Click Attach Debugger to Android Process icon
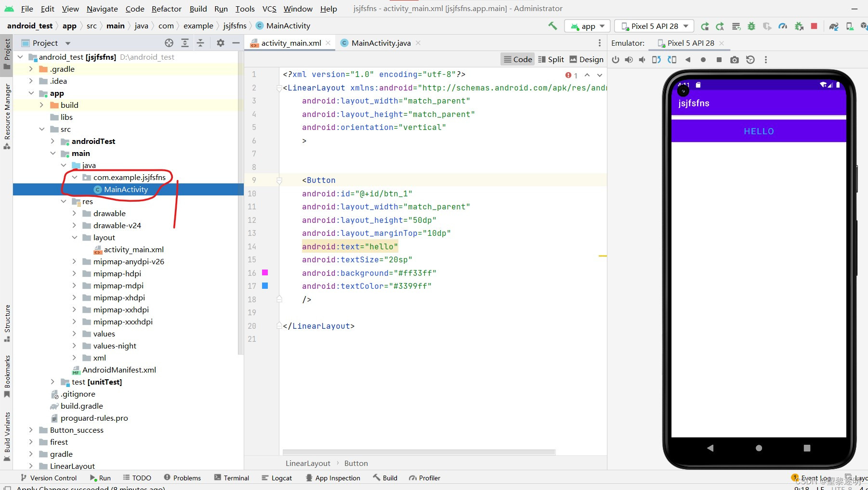 799,26
